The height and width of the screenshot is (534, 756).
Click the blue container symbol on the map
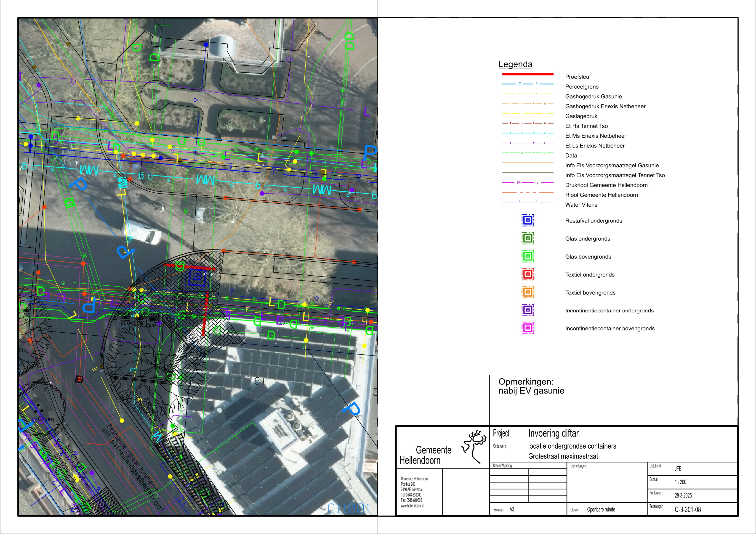coord(197,277)
